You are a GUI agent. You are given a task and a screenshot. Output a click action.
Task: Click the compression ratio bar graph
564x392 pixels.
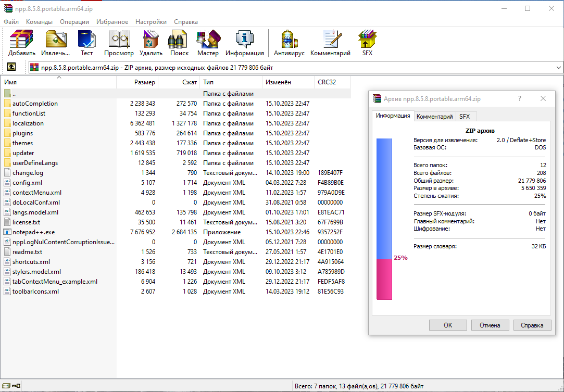click(384, 219)
